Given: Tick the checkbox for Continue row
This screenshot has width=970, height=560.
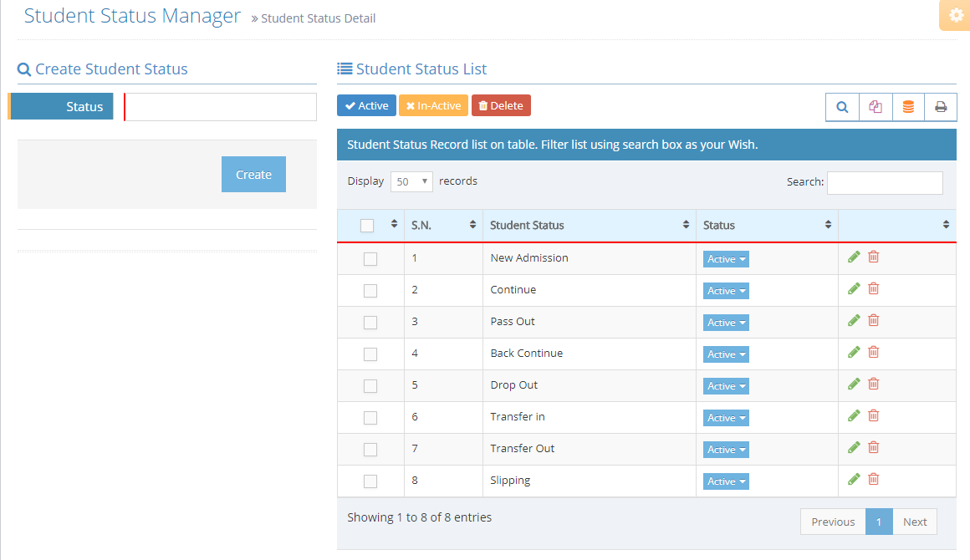Looking at the screenshot, I should 370,291.
